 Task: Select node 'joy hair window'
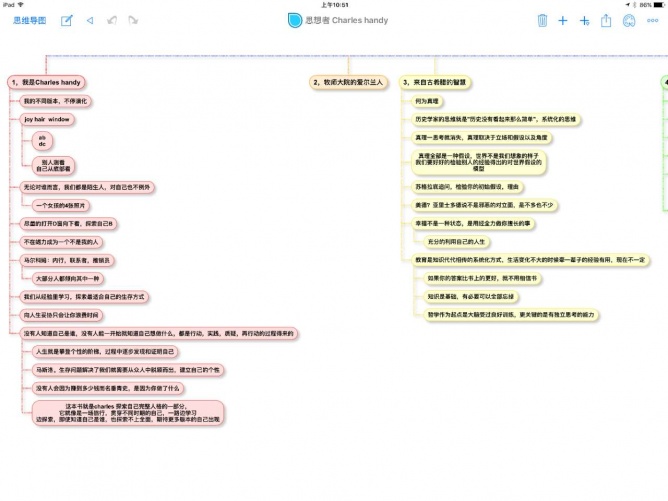tap(47, 119)
